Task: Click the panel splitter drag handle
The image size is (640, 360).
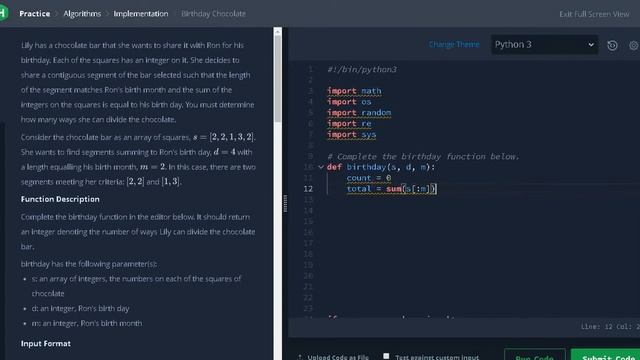Action: click(x=285, y=203)
